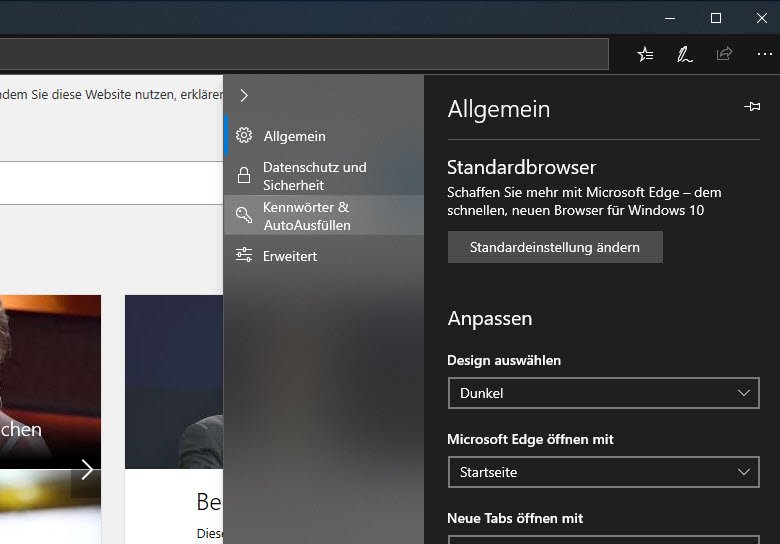Click the lock icon for Datenschutz

[x=244, y=175]
